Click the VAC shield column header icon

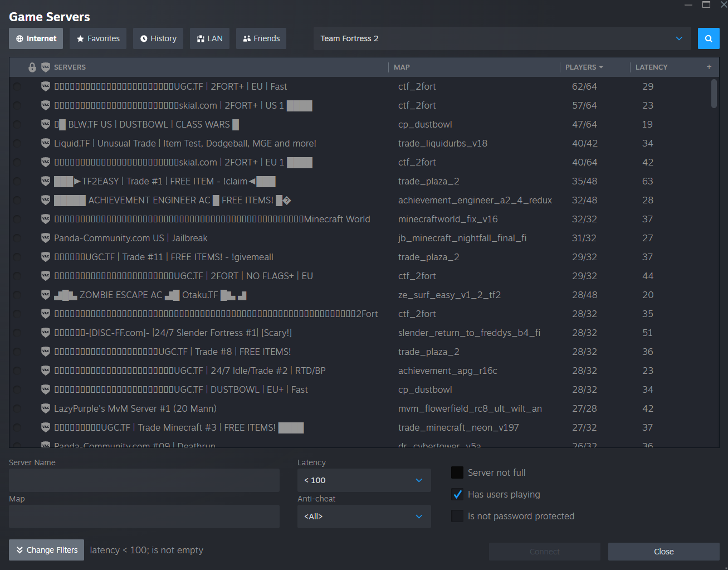coord(46,67)
